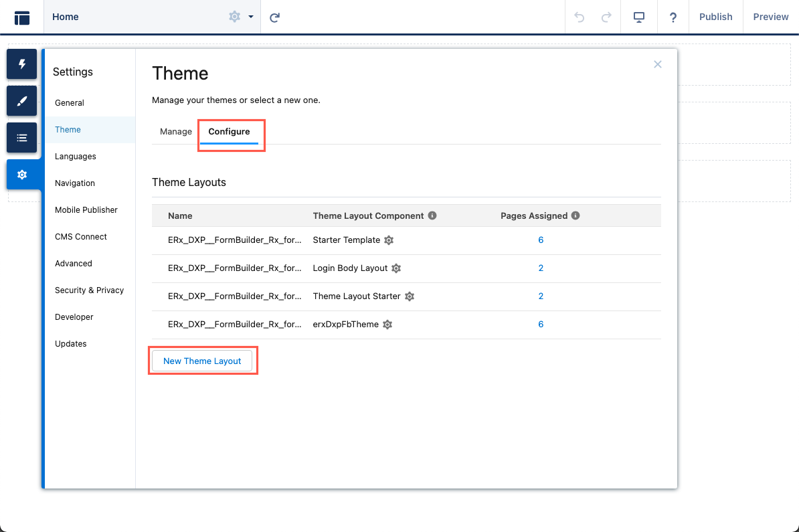Click the refresh page icon
This screenshot has height=532, width=799.
point(274,17)
